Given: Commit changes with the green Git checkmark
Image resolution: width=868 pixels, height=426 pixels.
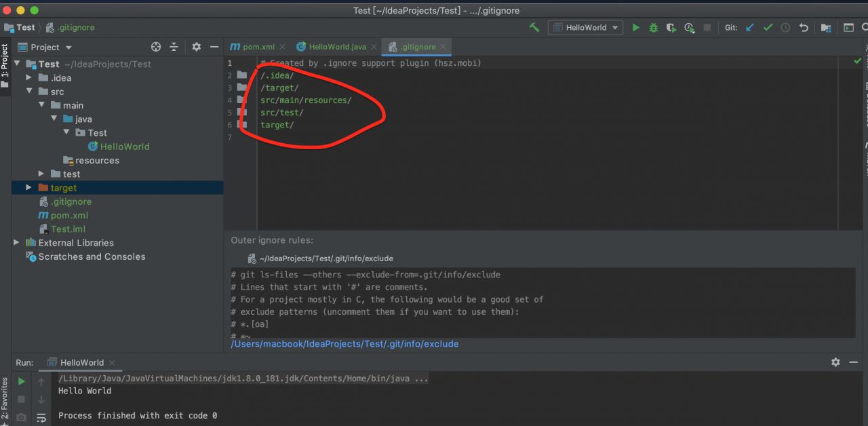Looking at the screenshot, I should tap(768, 28).
